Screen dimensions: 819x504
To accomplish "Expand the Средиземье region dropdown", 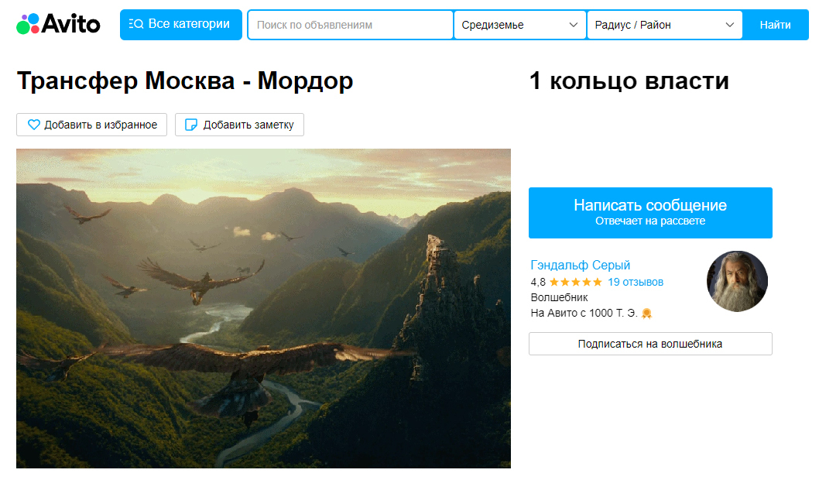I will pos(519,25).
